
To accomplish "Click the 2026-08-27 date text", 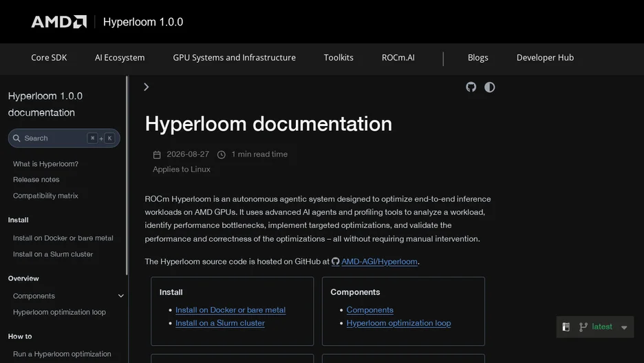I will click(x=188, y=154).
